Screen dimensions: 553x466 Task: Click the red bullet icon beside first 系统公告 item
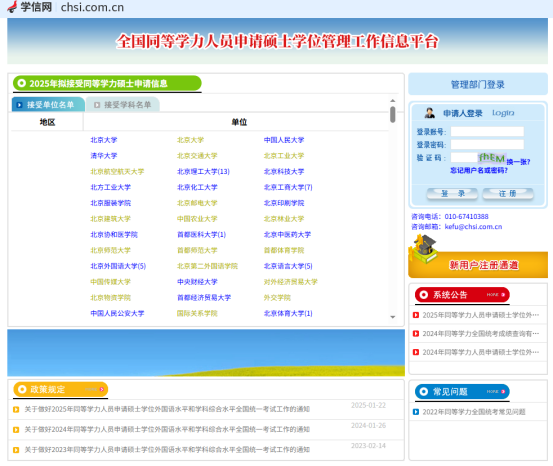tap(416, 315)
